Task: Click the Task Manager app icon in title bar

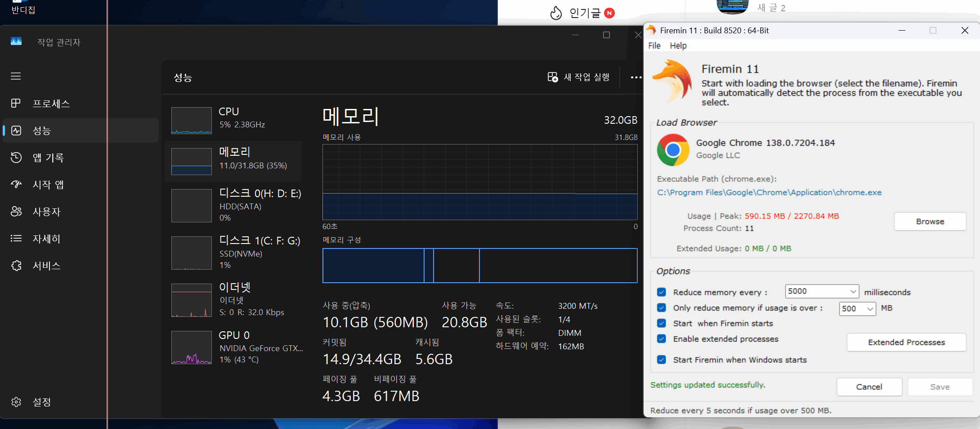Action: 16,41
